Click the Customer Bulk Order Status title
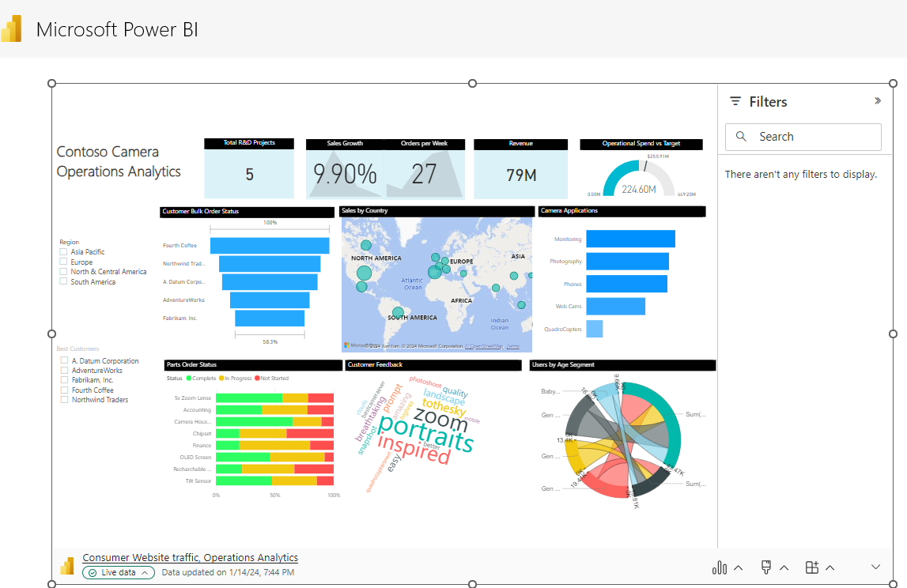 tap(200, 212)
